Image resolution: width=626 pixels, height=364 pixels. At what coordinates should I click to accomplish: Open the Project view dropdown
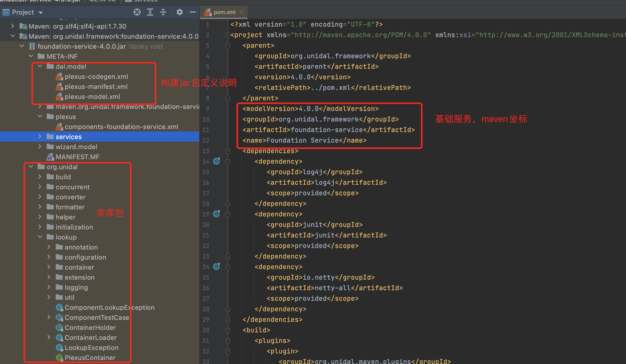point(41,13)
